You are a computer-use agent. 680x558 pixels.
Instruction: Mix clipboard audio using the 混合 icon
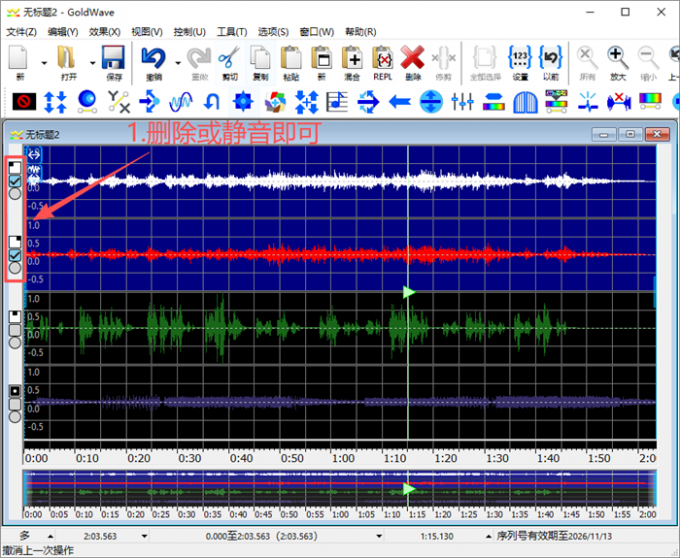pyautogui.click(x=352, y=62)
